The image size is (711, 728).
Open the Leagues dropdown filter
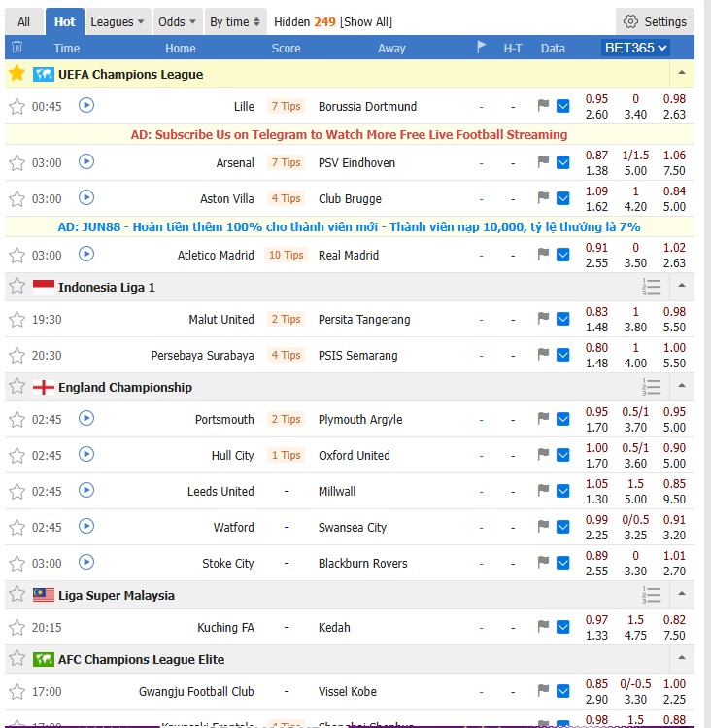[x=118, y=21]
